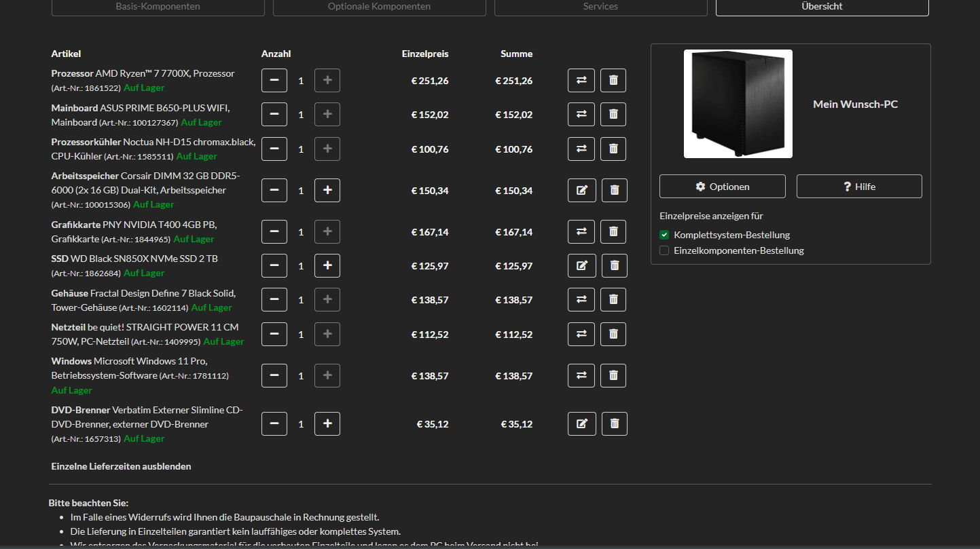The height and width of the screenshot is (549, 980).
Task: Decrease quantity of Windows 11 Pro
Action: (274, 375)
